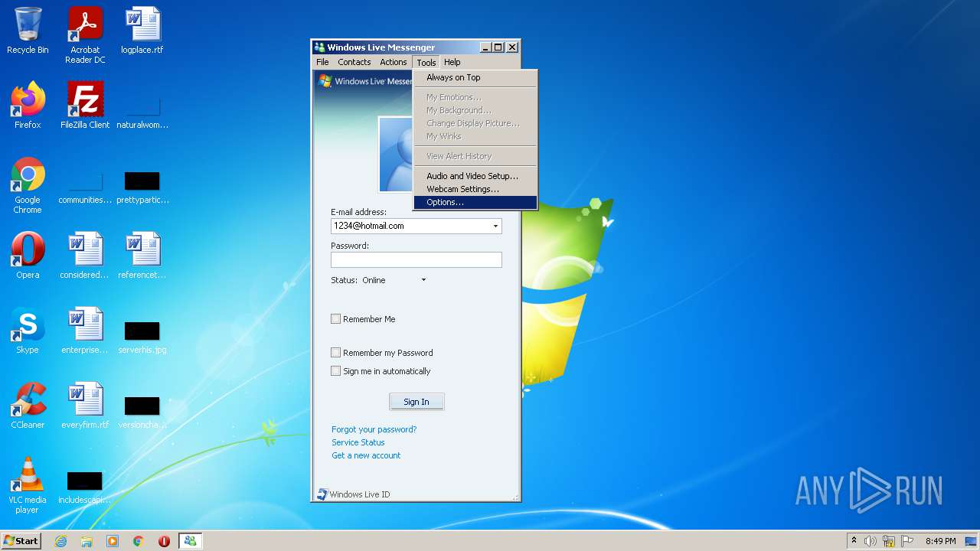Image resolution: width=980 pixels, height=551 pixels.
Task: Click the volume speaker tray icon
Action: coord(871,541)
